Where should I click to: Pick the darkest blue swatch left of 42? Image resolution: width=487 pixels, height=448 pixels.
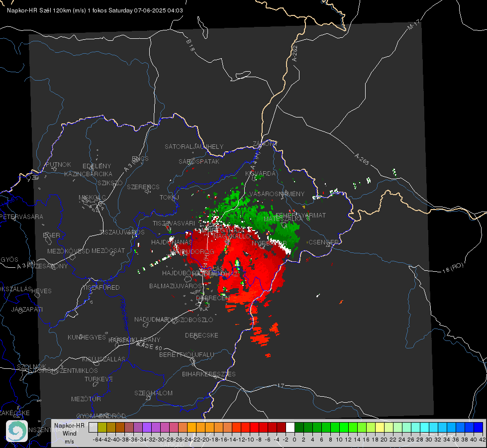(479, 428)
